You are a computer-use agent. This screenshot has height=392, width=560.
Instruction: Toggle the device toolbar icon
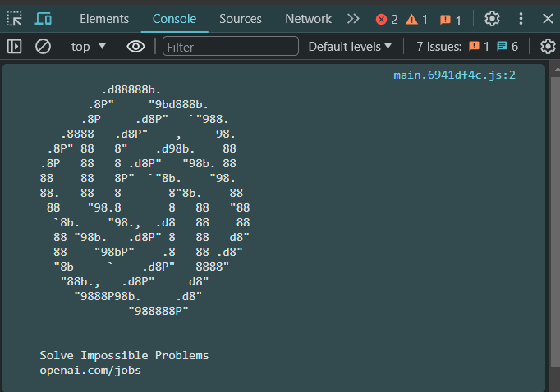pos(44,19)
